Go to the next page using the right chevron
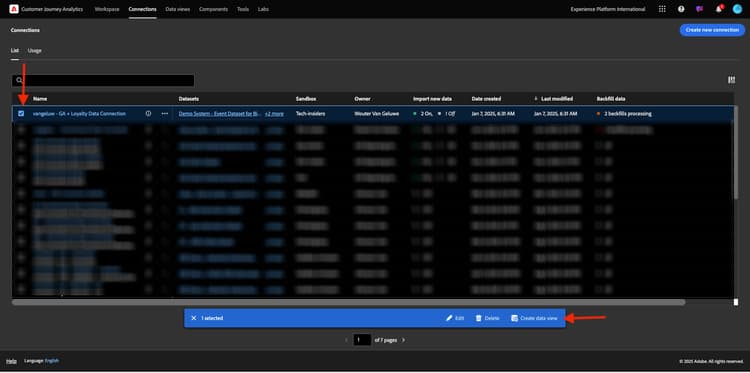The height and width of the screenshot is (373, 750). click(x=403, y=340)
